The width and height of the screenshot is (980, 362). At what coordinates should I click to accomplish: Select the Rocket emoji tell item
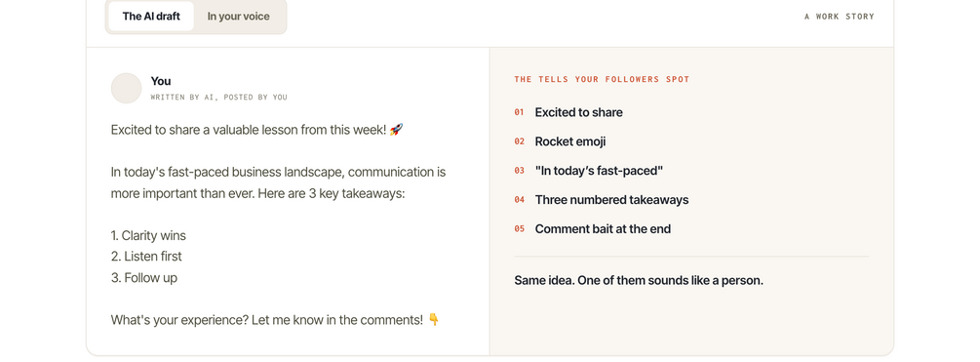[570, 141]
